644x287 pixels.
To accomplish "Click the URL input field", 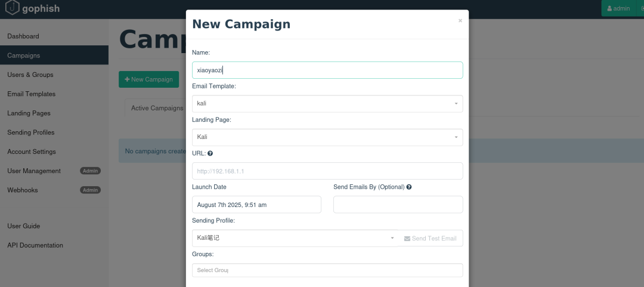I will click(327, 171).
